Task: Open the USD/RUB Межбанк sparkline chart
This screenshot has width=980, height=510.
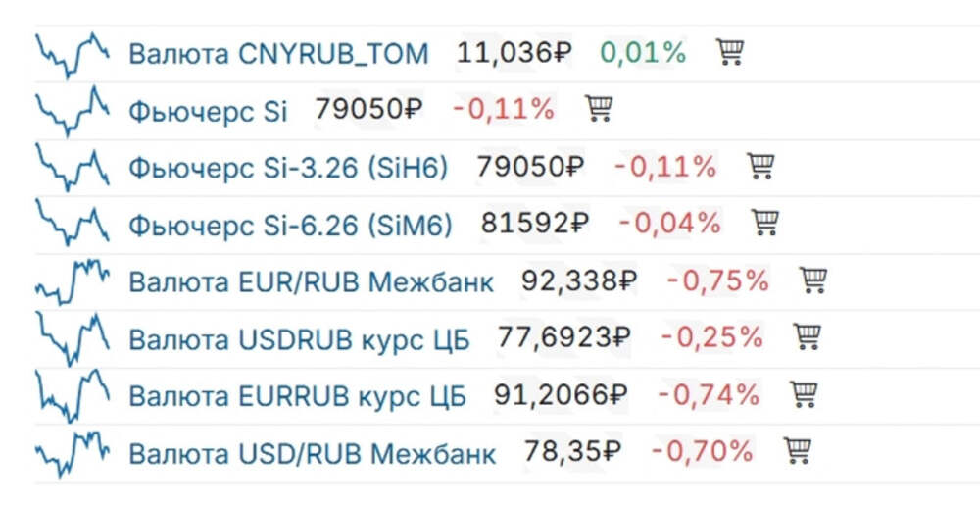Action: (x=71, y=452)
